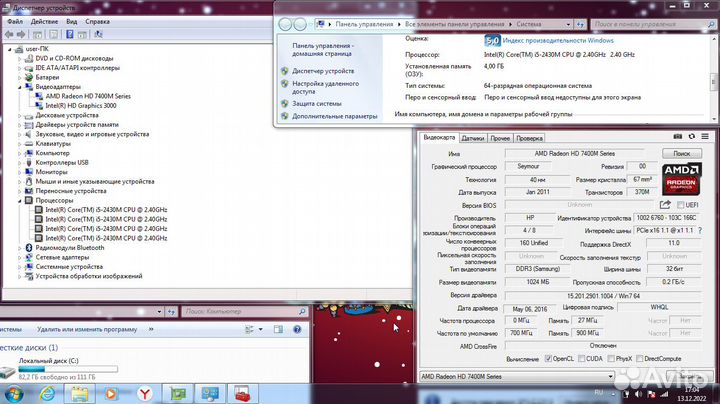
Task: Toggle the UEFI checkbox in GPU-Z
Action: click(x=681, y=205)
